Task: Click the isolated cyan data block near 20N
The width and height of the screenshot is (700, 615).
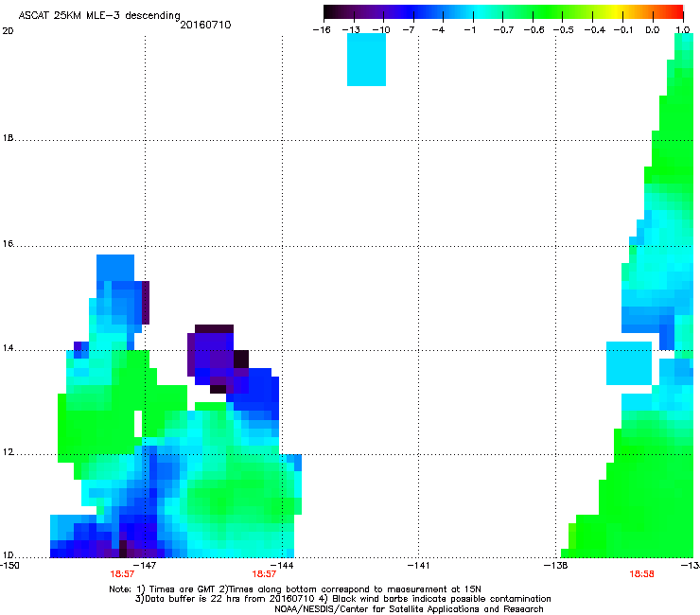Action: 366,60
